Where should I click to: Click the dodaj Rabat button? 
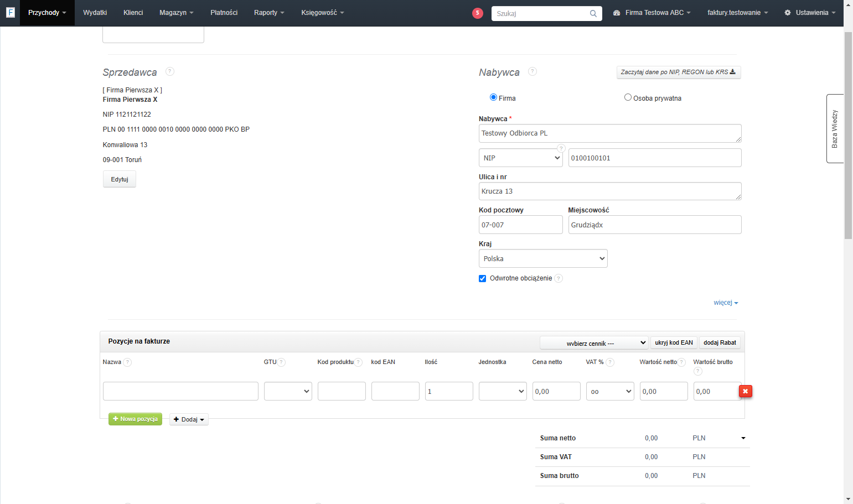720,343
